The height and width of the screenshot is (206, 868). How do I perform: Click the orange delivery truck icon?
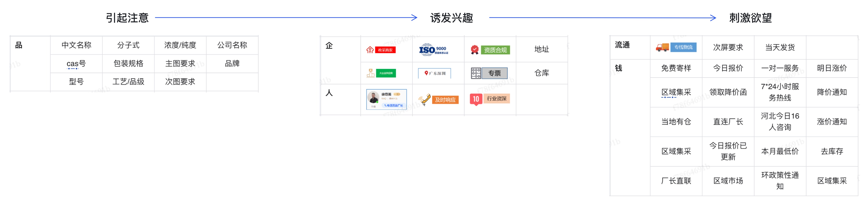pyautogui.click(x=662, y=47)
